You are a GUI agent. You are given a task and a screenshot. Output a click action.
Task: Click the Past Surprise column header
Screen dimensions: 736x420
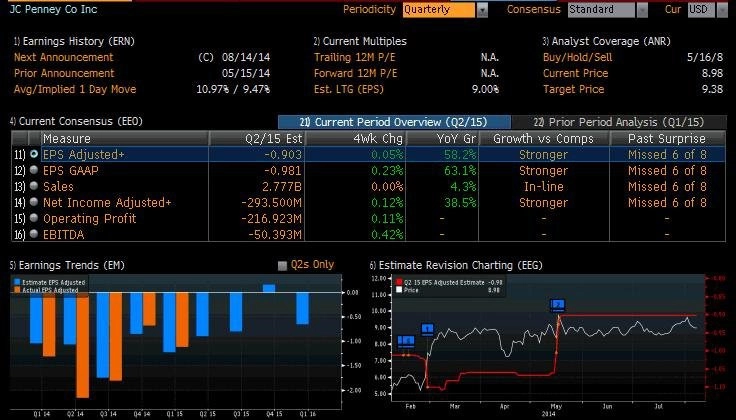667,138
